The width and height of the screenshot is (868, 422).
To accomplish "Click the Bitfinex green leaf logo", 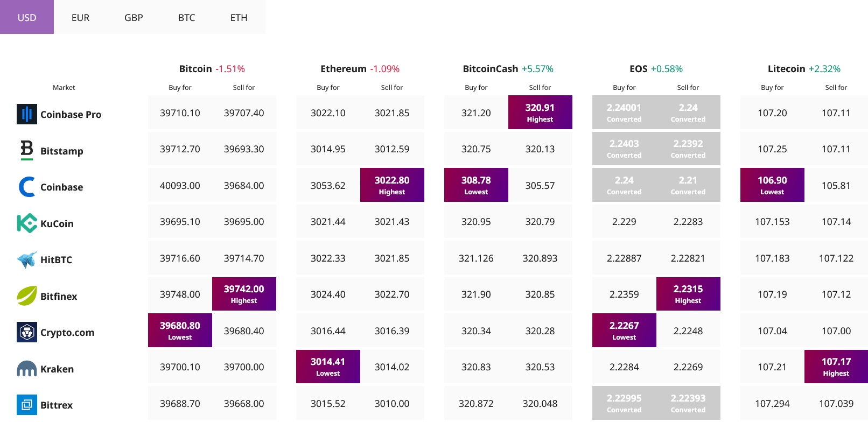I will tap(27, 296).
